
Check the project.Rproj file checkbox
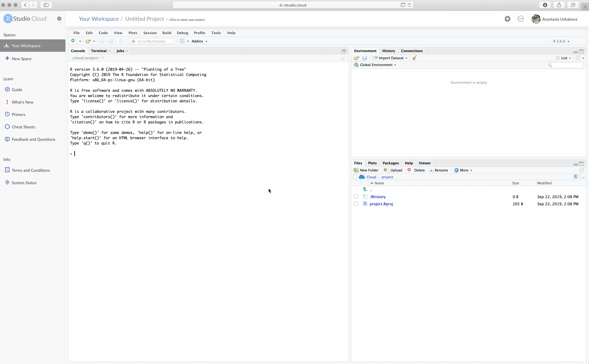[356, 204]
